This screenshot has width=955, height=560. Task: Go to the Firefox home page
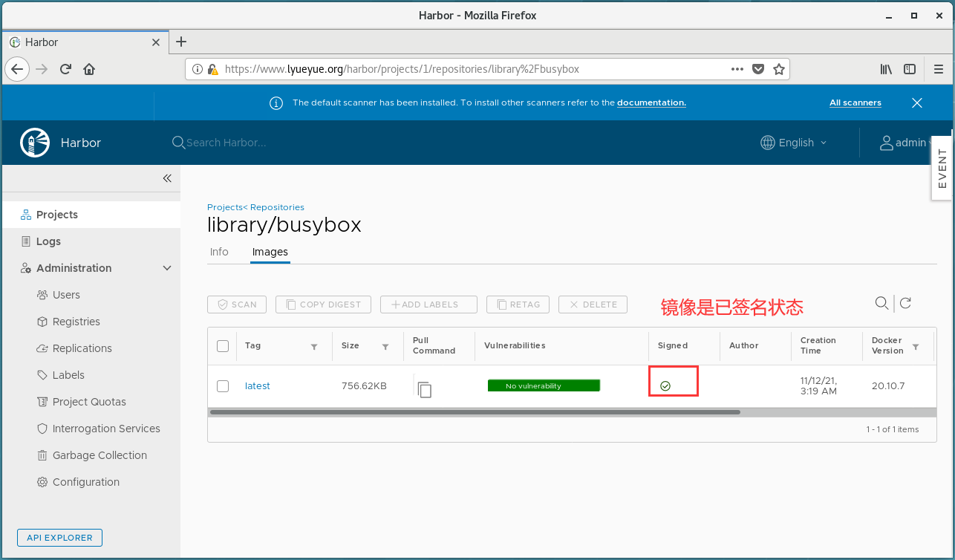89,69
